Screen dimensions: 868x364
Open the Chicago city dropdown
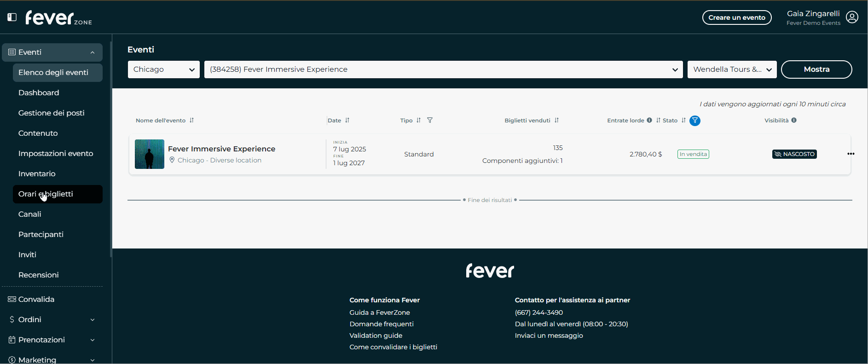(x=164, y=69)
